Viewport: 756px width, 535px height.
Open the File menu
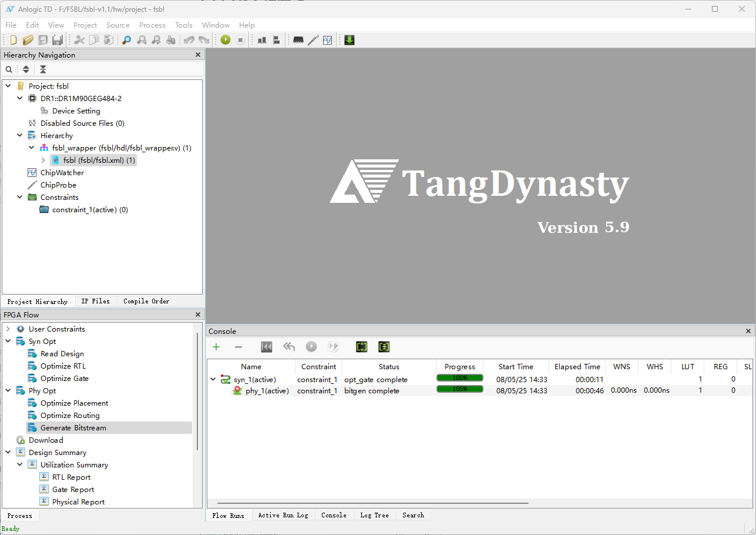click(x=11, y=25)
